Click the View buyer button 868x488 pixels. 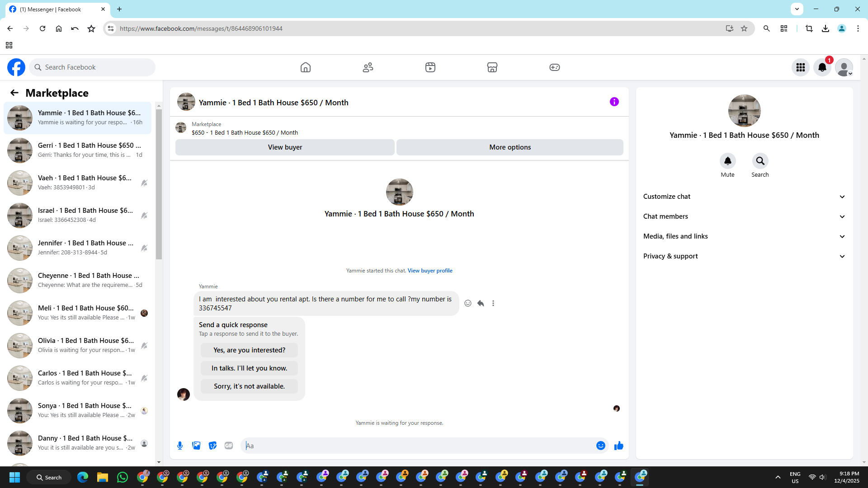(x=285, y=147)
